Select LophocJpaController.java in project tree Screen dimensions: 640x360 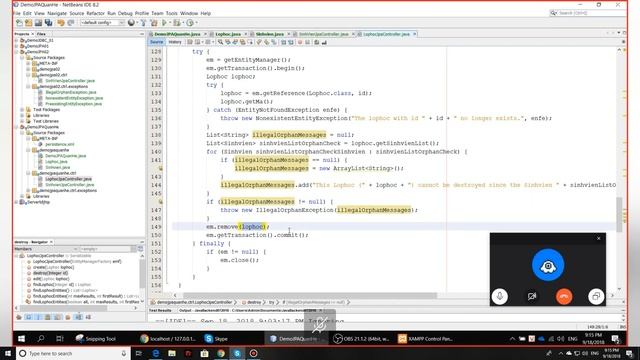(x=69, y=179)
